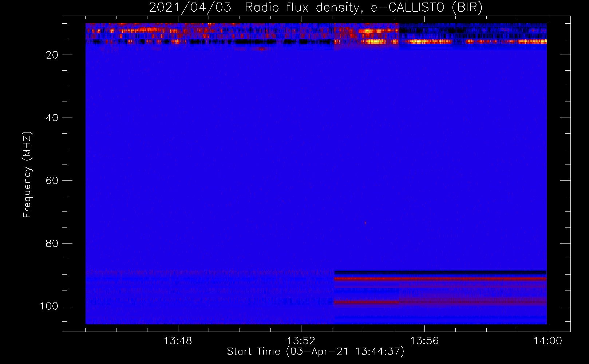Click the 'Frequency (MHZ)' axis label
589x364 pixels.
coord(27,175)
